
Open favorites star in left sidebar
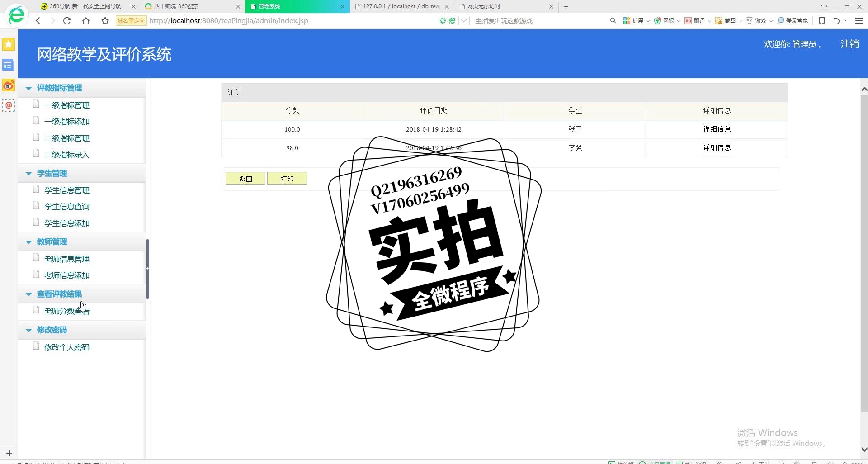coord(9,44)
